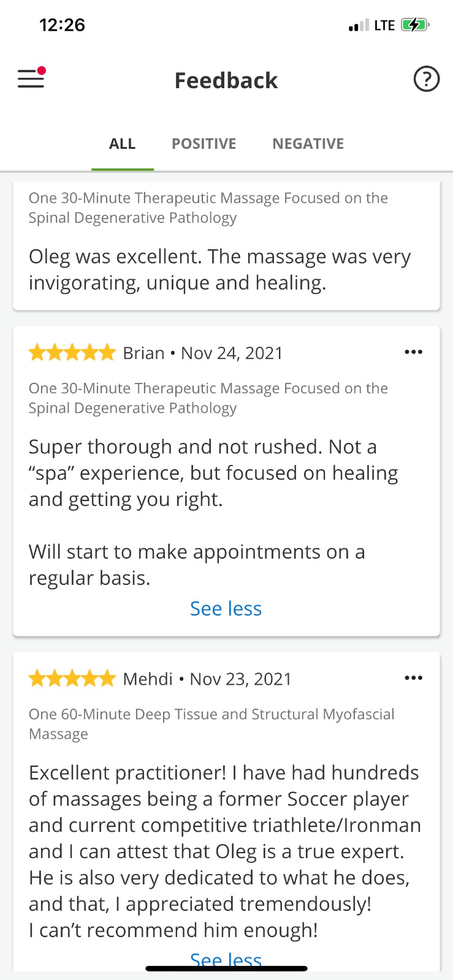Open more options on Brian's review
The height and width of the screenshot is (980, 453).
click(414, 352)
